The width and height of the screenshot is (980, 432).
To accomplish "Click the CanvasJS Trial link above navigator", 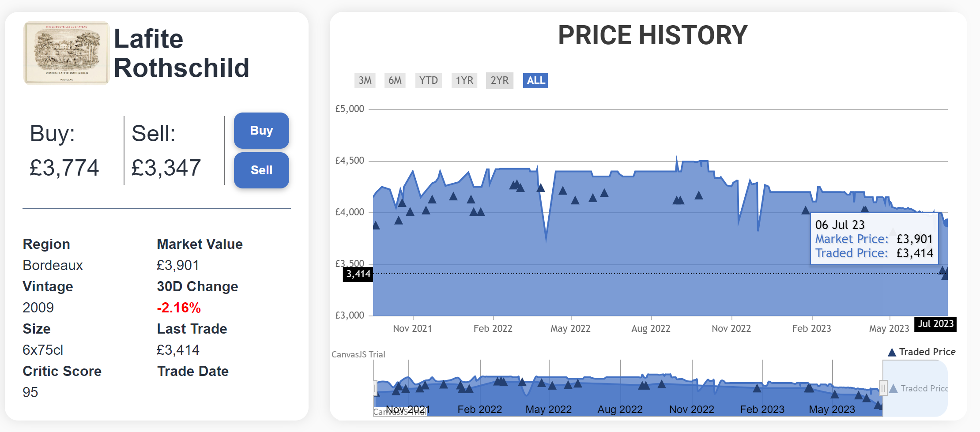I will click(x=358, y=354).
